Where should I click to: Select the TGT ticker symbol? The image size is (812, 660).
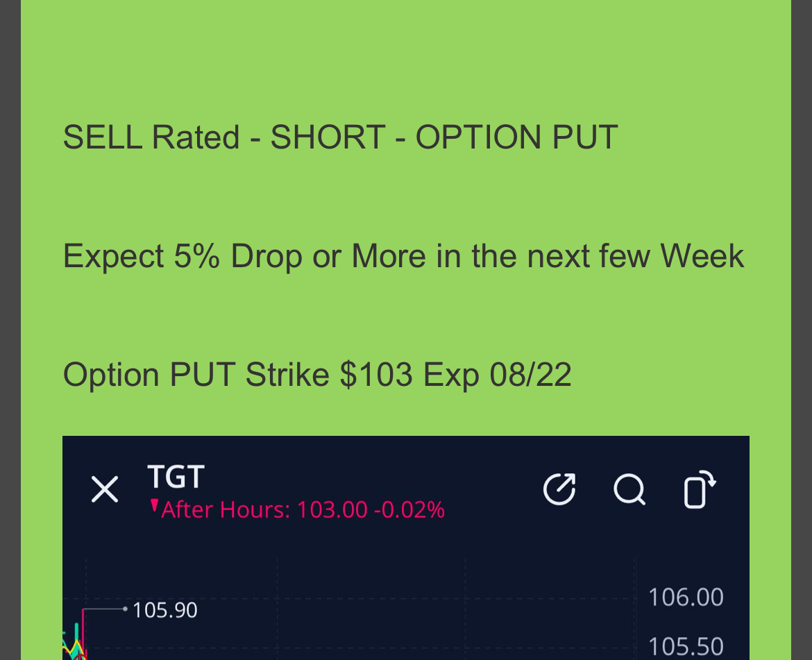tap(176, 476)
